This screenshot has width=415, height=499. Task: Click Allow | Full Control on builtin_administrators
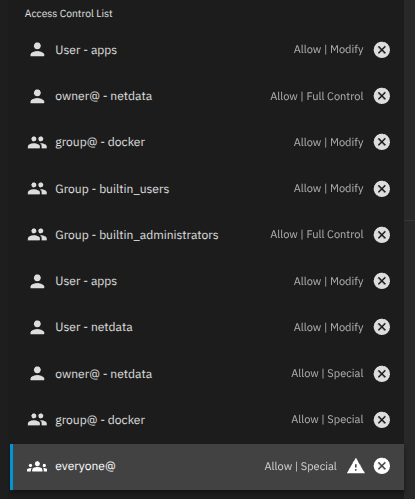(317, 234)
